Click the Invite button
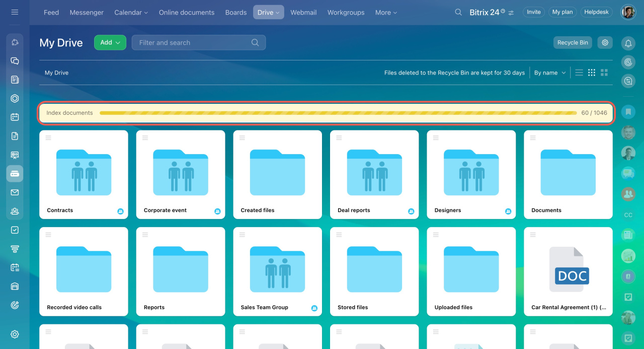644x349 pixels. [x=533, y=12]
